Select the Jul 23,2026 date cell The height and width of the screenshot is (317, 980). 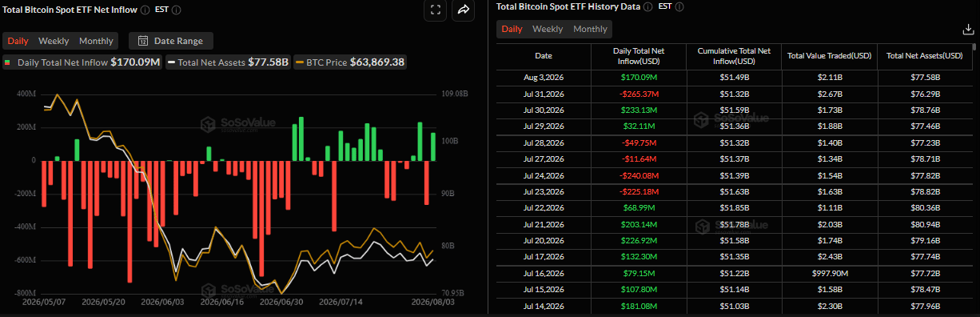click(544, 191)
